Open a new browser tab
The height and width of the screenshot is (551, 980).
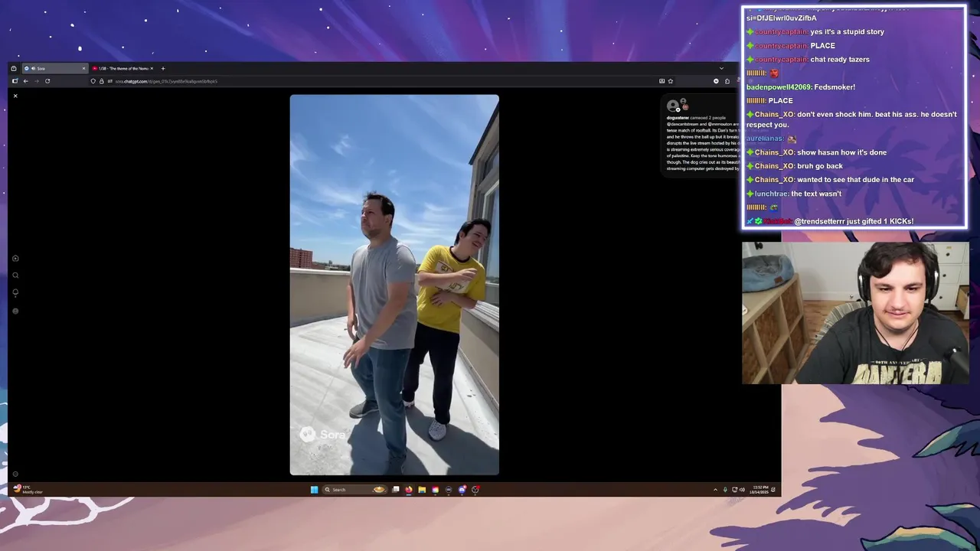tap(163, 69)
